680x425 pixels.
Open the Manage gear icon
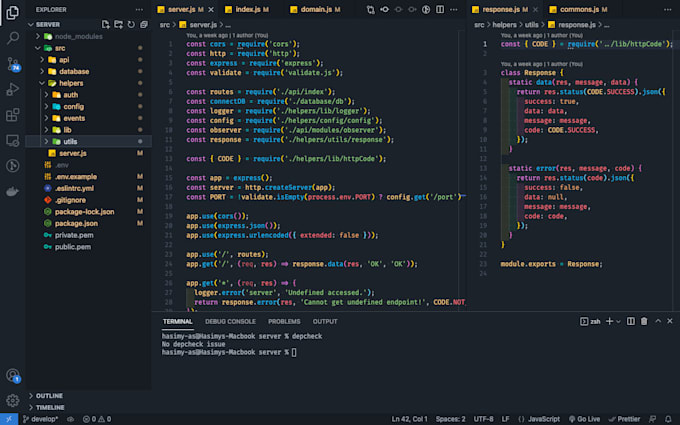click(x=13, y=400)
